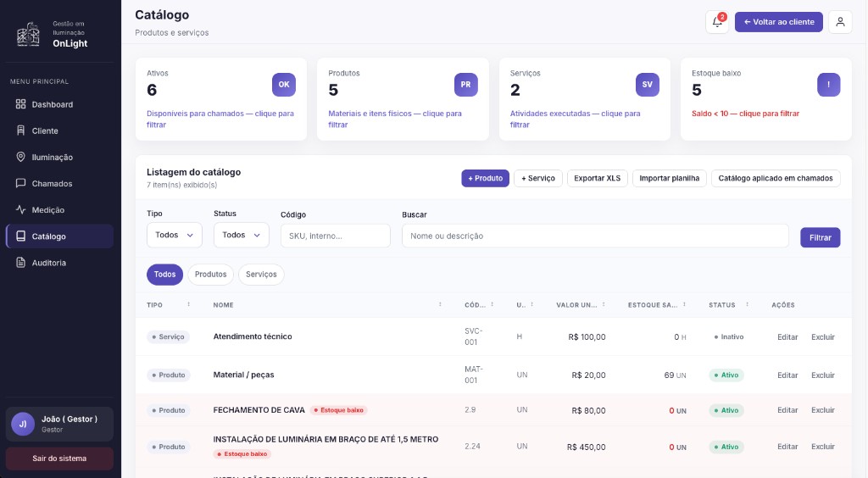This screenshot has height=478, width=868.
Task: Open Iluminação menu item
Action: 60,157
